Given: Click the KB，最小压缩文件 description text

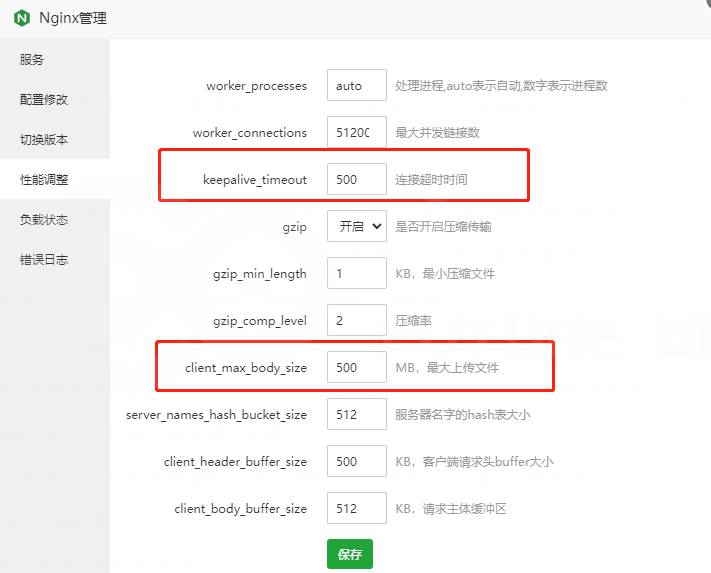Looking at the screenshot, I should (x=445, y=274).
